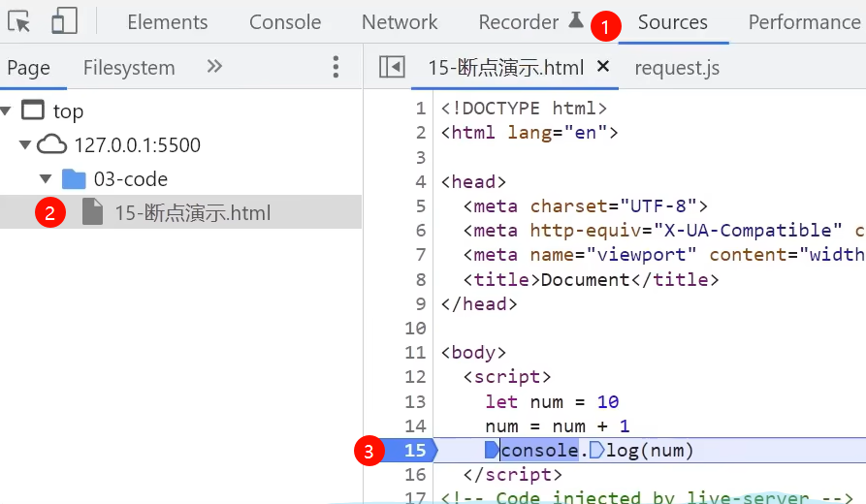Set a breakpoint on line number 14
Image resolution: width=866 pixels, height=504 pixels.
point(415,426)
